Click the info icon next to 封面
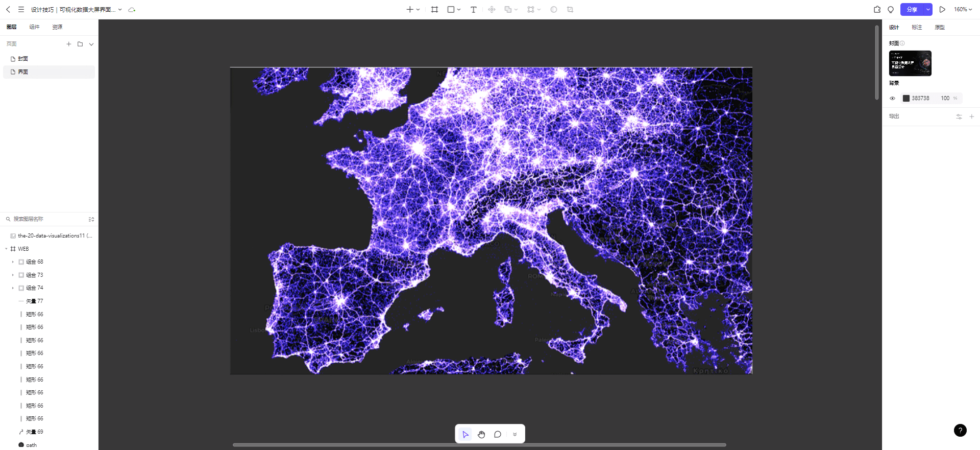The height and width of the screenshot is (450, 980). pos(902,43)
